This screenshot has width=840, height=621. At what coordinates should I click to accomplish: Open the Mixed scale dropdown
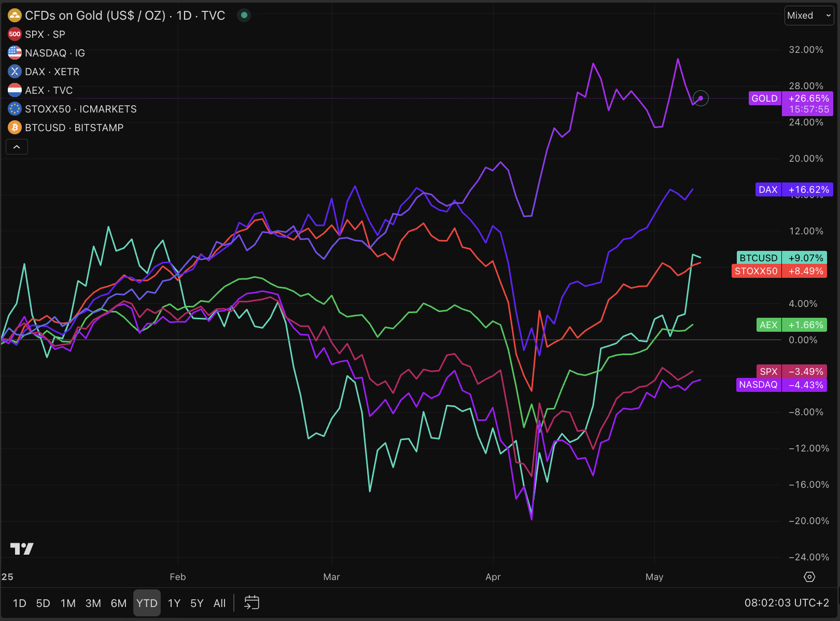click(809, 16)
